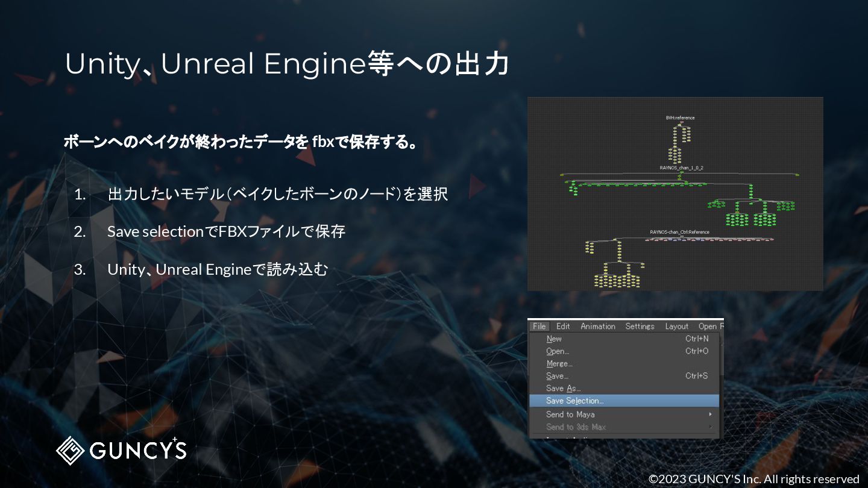Screen dimensions: 868x488
Task: Click step 2 text about Save selection
Action: pyautogui.click(x=226, y=231)
